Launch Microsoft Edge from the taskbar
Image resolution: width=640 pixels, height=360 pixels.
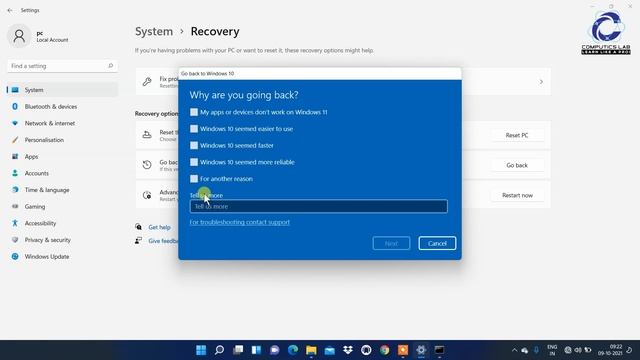coord(293,350)
